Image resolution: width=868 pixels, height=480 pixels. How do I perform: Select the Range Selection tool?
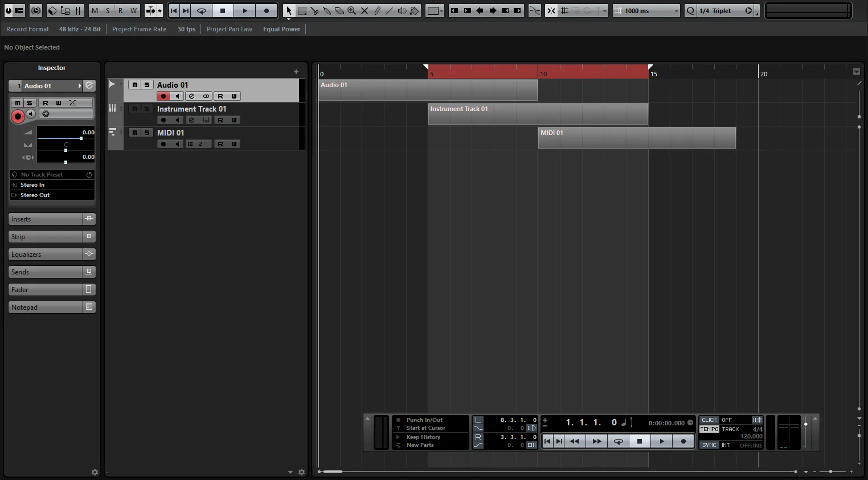(x=302, y=11)
